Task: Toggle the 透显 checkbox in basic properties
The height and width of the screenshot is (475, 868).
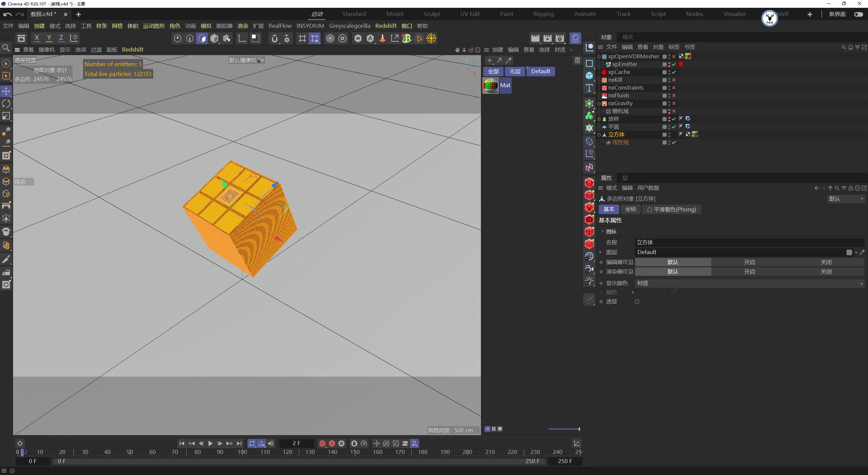Action: (x=637, y=301)
